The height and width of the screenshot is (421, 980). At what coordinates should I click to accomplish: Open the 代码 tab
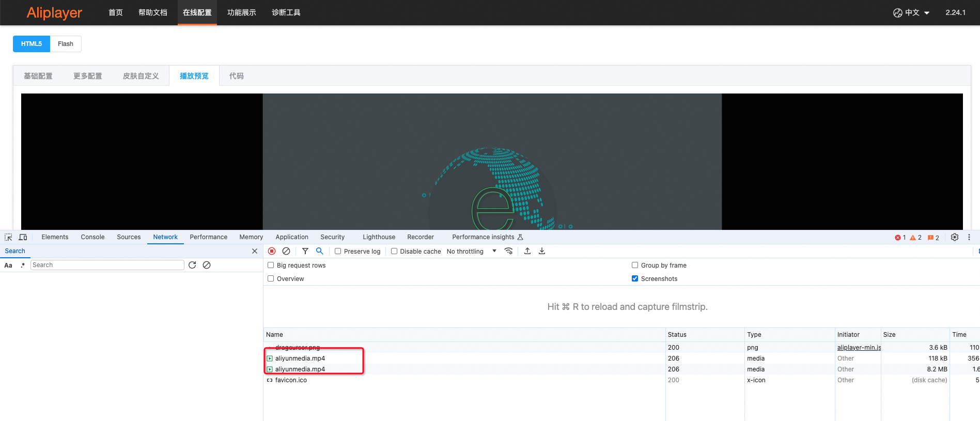pyautogui.click(x=236, y=76)
